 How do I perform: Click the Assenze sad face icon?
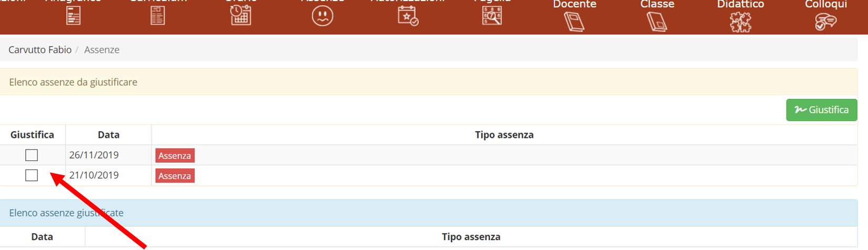click(x=322, y=16)
